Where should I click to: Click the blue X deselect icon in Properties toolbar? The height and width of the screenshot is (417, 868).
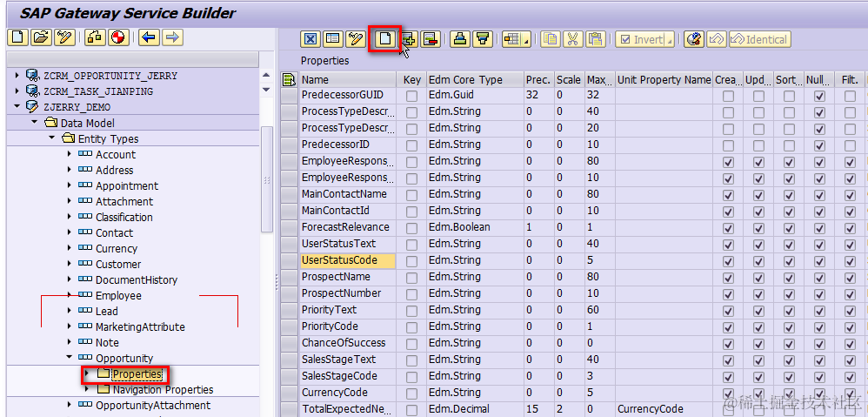click(x=310, y=39)
